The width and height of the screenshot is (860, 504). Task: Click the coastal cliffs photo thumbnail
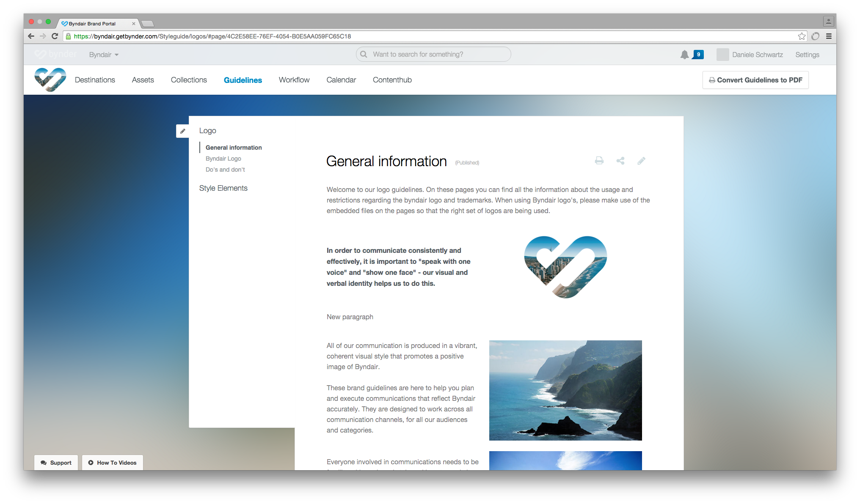565,390
